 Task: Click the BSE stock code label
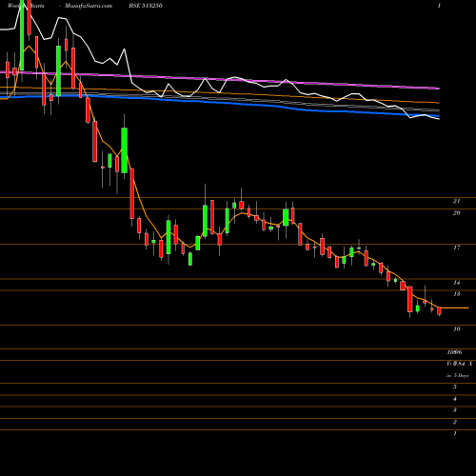[145, 6]
